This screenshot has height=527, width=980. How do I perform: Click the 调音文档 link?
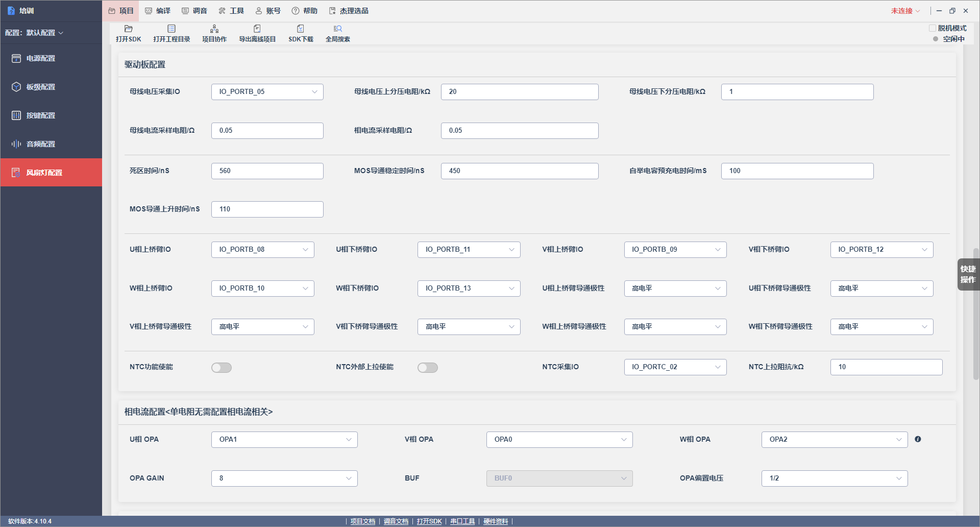(x=396, y=521)
